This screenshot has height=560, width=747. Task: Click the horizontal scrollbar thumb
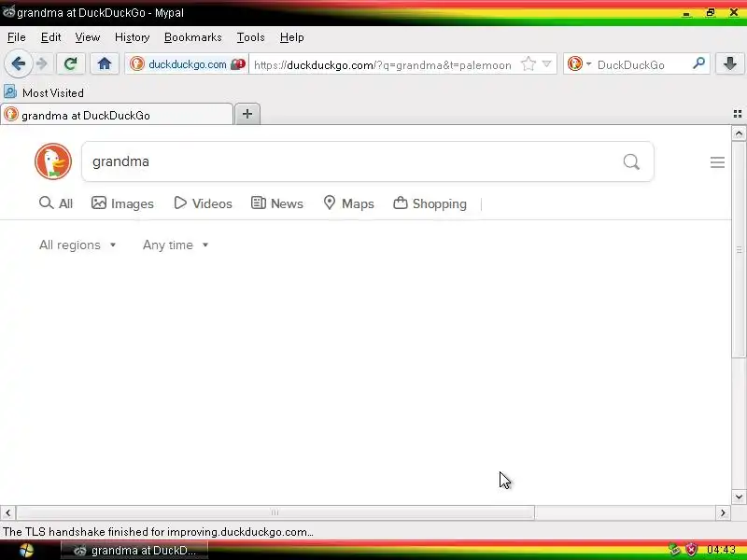pyautogui.click(x=275, y=512)
